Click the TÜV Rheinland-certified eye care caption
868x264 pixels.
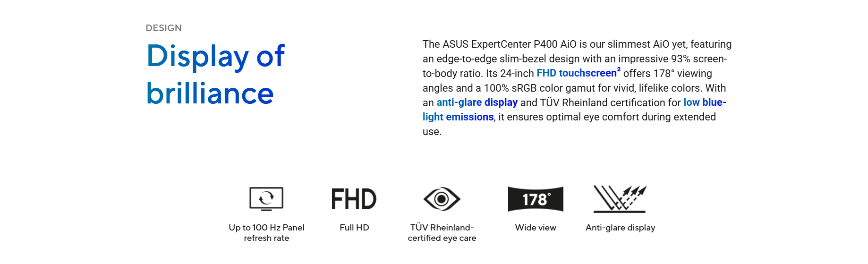coord(442,233)
